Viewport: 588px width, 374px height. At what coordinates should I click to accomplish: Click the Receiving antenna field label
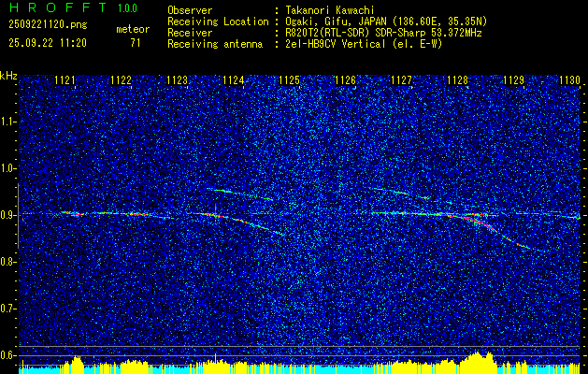215,44
